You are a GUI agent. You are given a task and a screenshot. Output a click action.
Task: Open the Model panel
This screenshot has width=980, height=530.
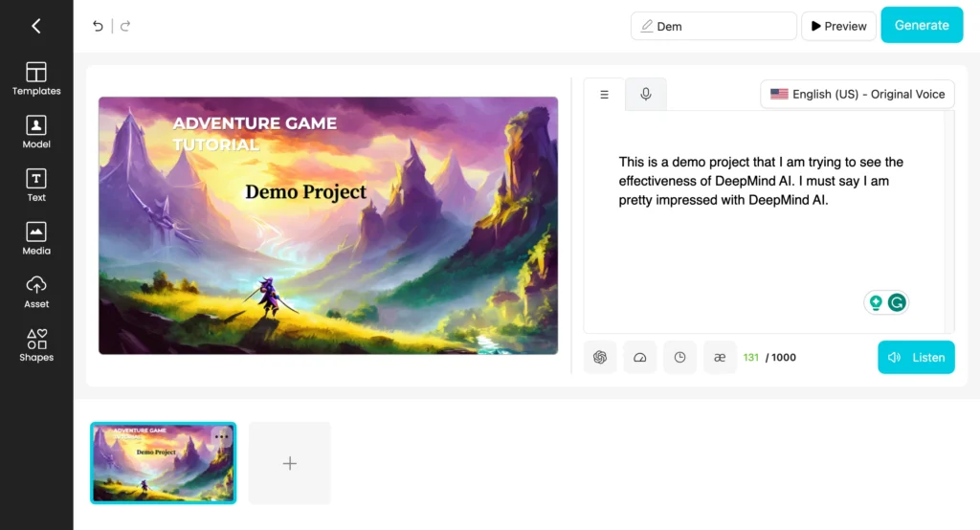pyautogui.click(x=36, y=132)
